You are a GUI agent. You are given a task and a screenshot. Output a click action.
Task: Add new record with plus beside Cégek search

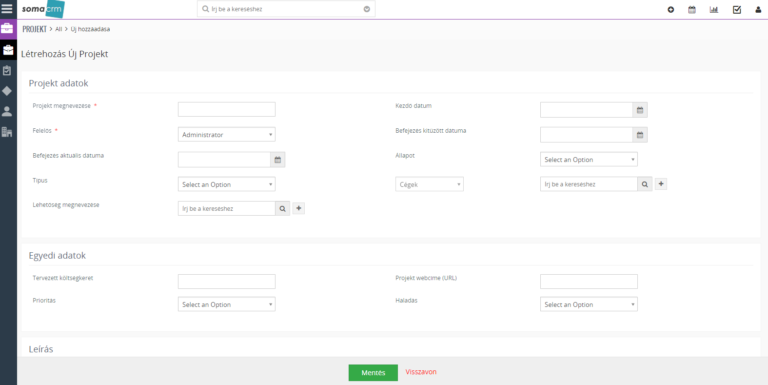(661, 184)
